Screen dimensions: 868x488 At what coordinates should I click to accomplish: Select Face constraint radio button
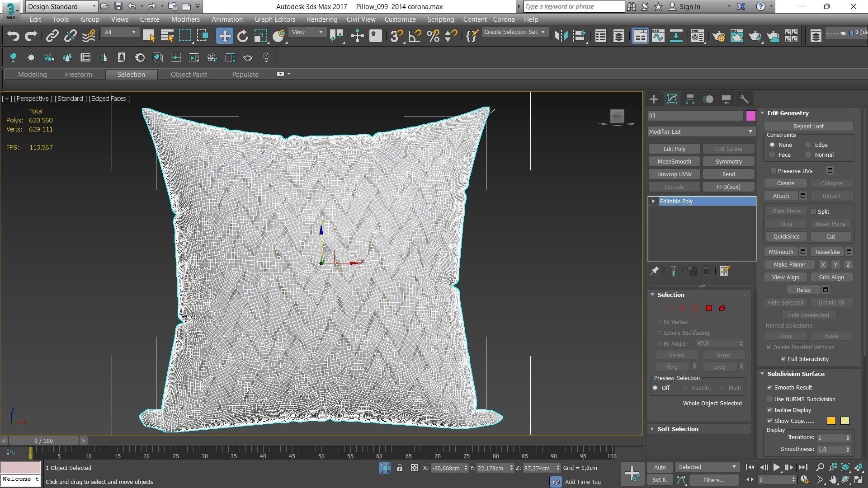pyautogui.click(x=772, y=155)
